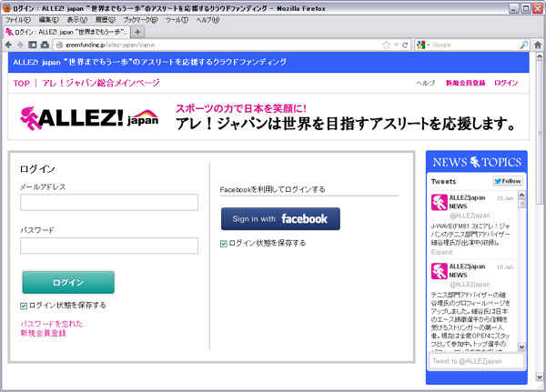
Task: Toggle ログイン状態を保存する checkbox under login button
Action: coord(24,306)
